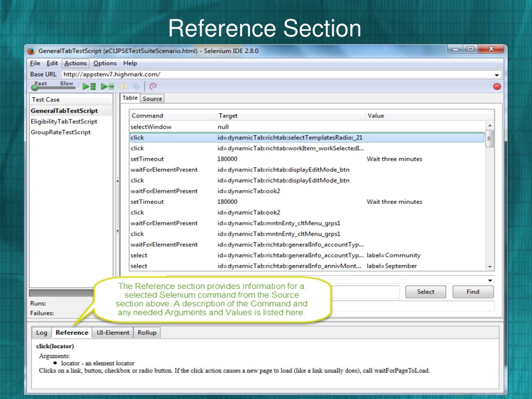Step through the test
The image size is (532, 399).
136,87
